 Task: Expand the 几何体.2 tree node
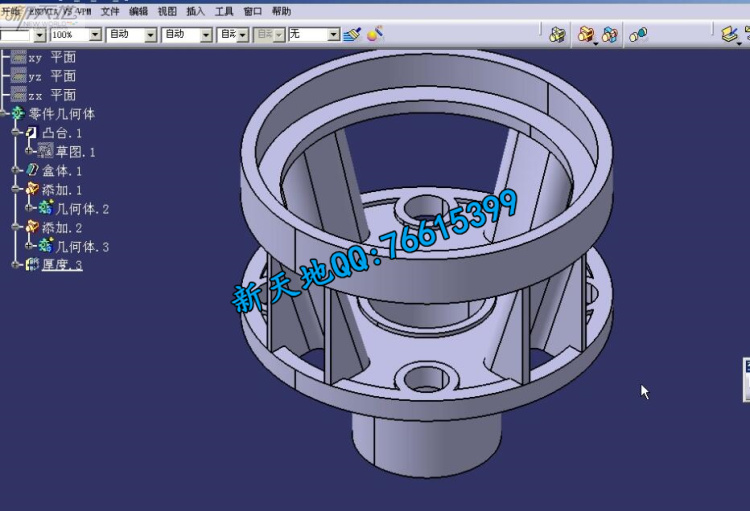pos(30,209)
